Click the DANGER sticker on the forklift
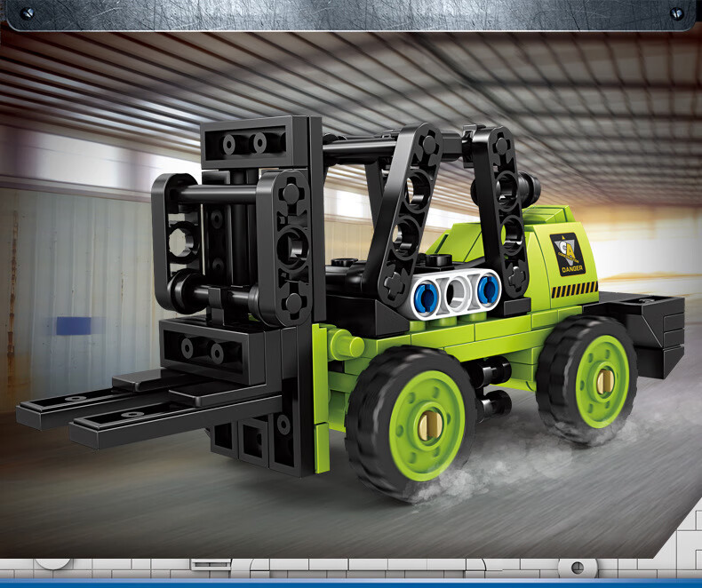 point(569,253)
